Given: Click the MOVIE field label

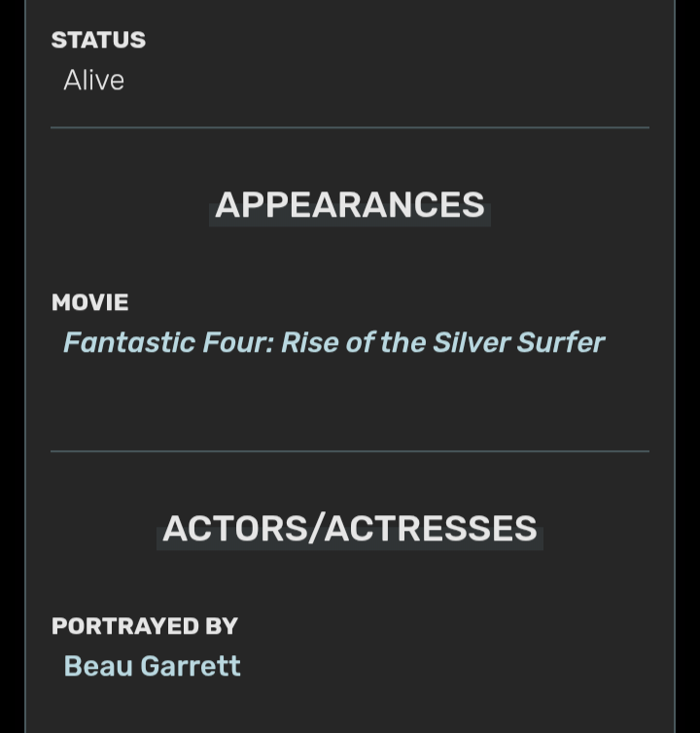Looking at the screenshot, I should point(89,302).
